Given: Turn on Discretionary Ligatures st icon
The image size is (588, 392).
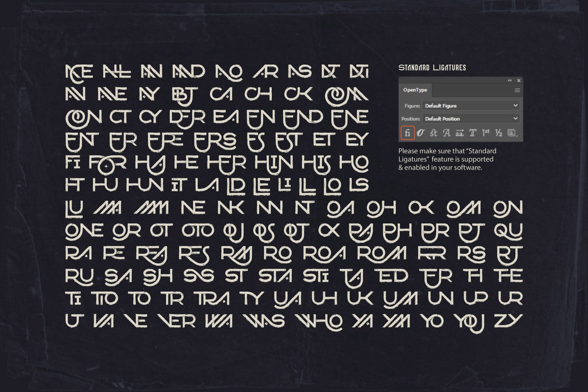Looking at the screenshot, I should [x=434, y=133].
